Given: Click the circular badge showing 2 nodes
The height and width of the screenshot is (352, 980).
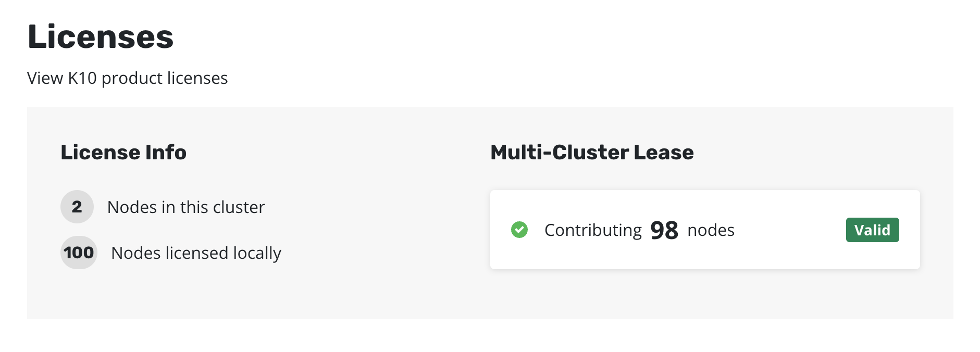Looking at the screenshot, I should point(77,207).
